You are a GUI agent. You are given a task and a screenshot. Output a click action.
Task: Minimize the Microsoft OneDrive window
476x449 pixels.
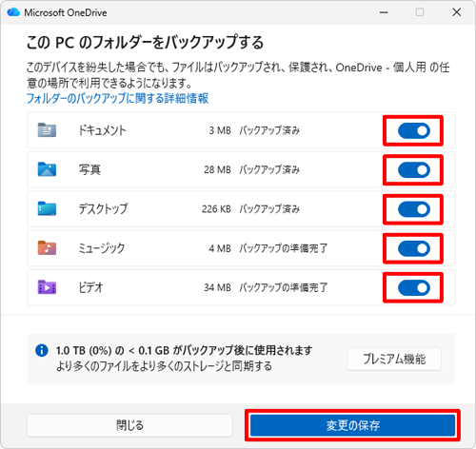pyautogui.click(x=384, y=12)
